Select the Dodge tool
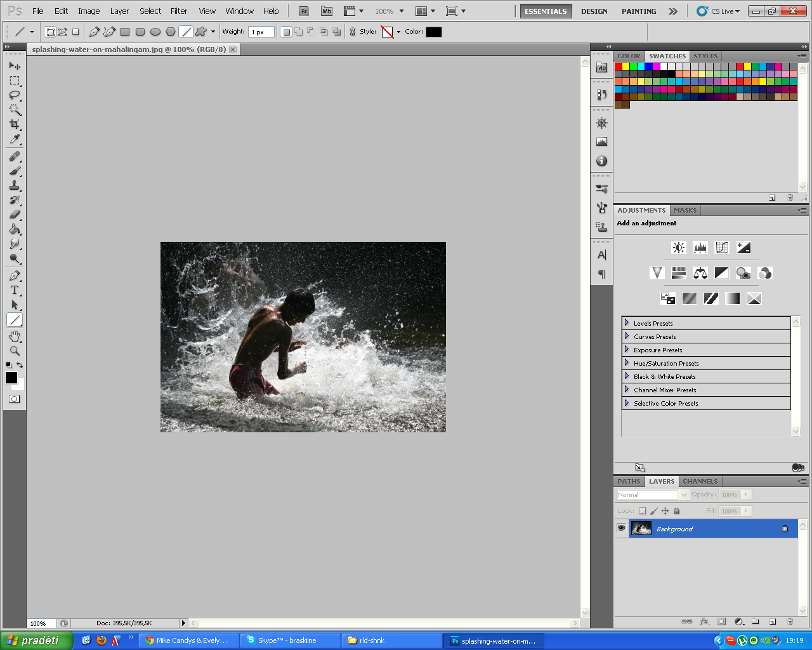Image resolution: width=812 pixels, height=650 pixels. 15,258
